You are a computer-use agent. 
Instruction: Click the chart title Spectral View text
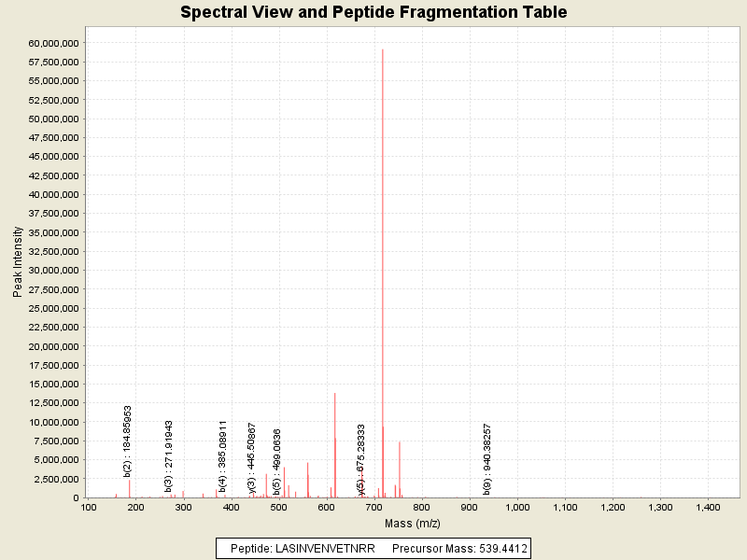pos(373,13)
